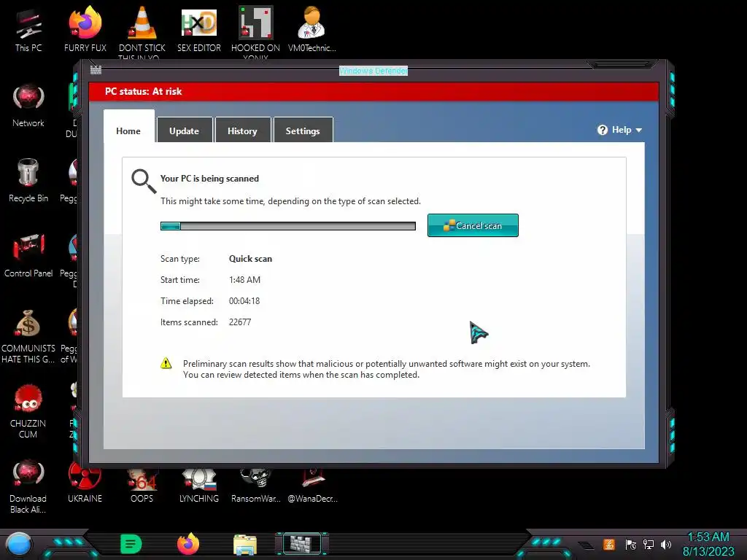Open the network tray icon

point(649,544)
